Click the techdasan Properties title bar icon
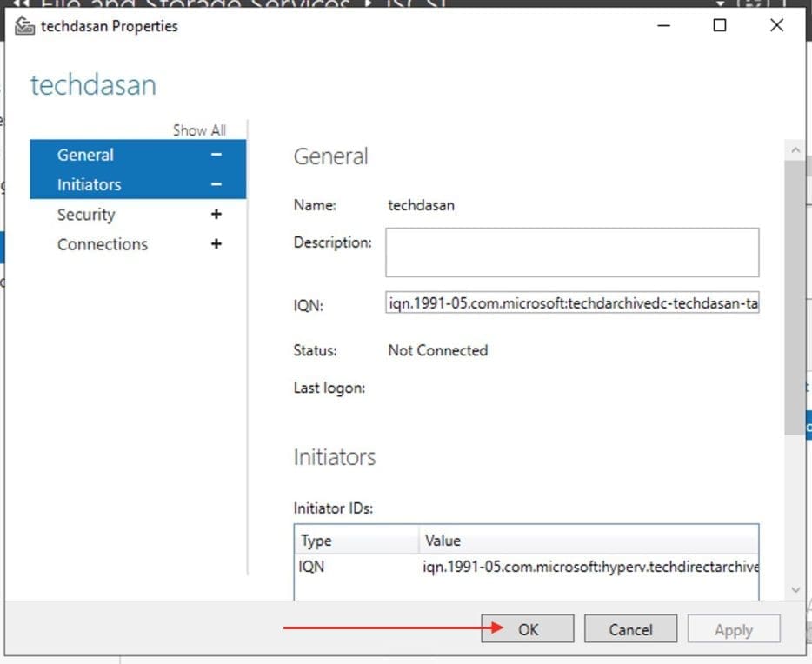Image resolution: width=812 pixels, height=664 pixels. (25, 26)
